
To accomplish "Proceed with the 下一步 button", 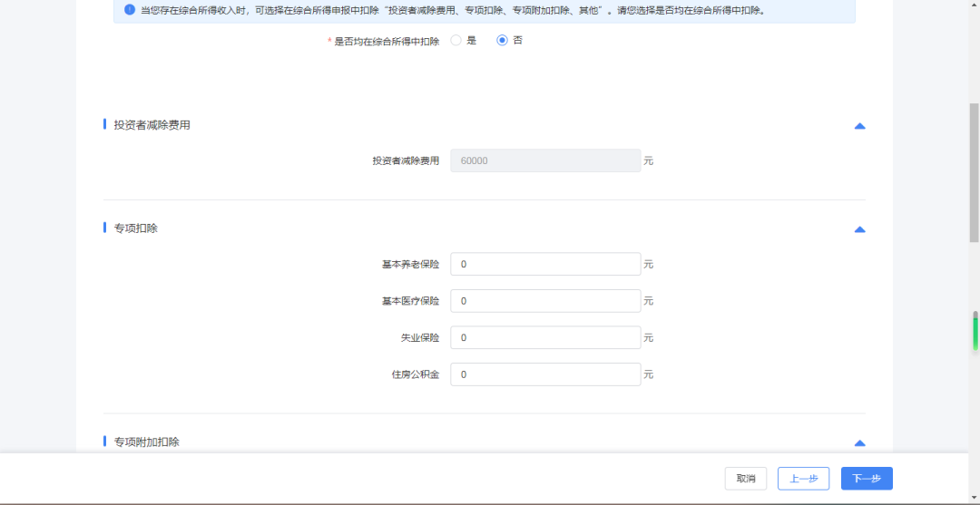I will tap(867, 479).
